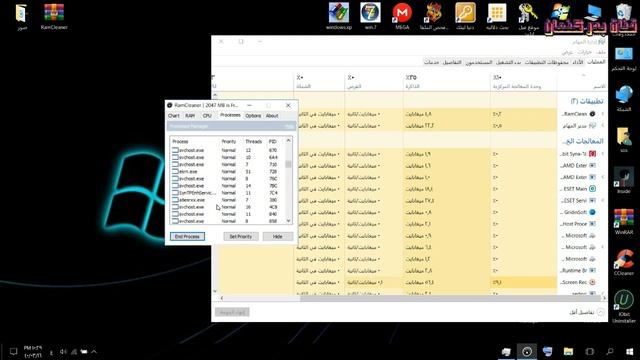Select ESET Main process in Task Manager
Image resolution: width=640 pixels, height=360 pixels.
(x=580, y=189)
